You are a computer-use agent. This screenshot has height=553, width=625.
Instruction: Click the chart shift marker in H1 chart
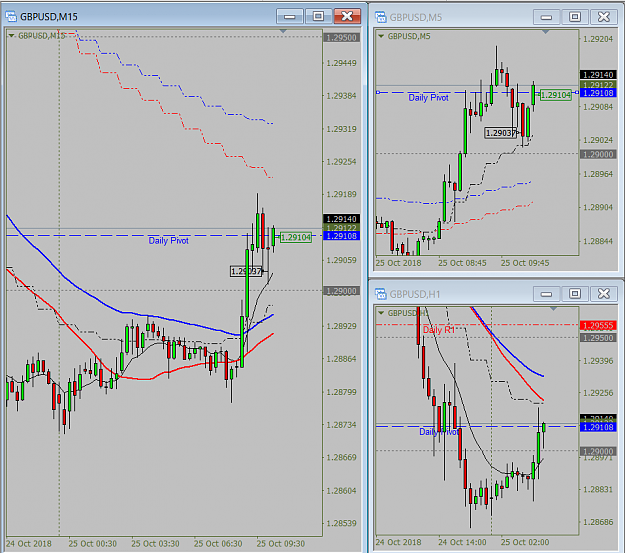point(553,309)
